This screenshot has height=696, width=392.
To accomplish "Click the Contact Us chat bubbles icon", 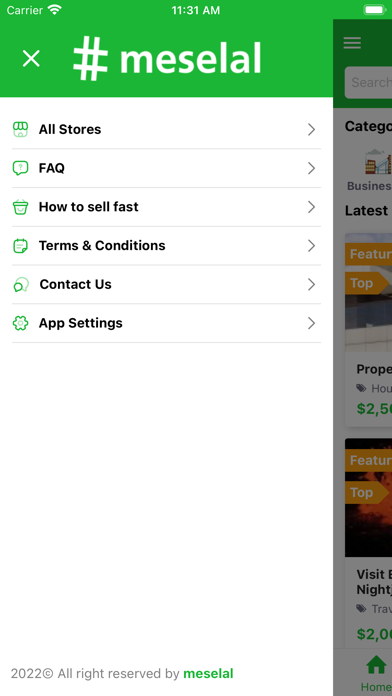I will 21,285.
